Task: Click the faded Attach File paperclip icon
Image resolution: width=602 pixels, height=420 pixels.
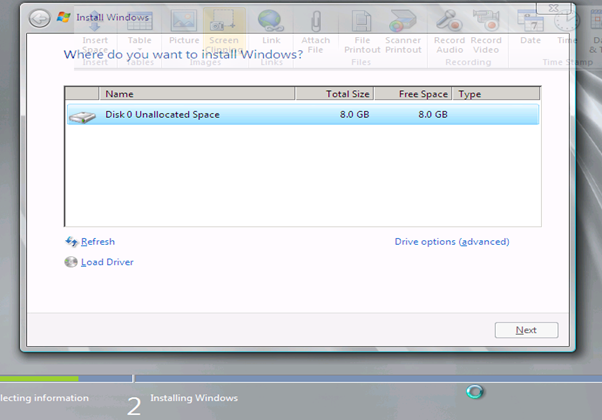Action: pos(316,21)
